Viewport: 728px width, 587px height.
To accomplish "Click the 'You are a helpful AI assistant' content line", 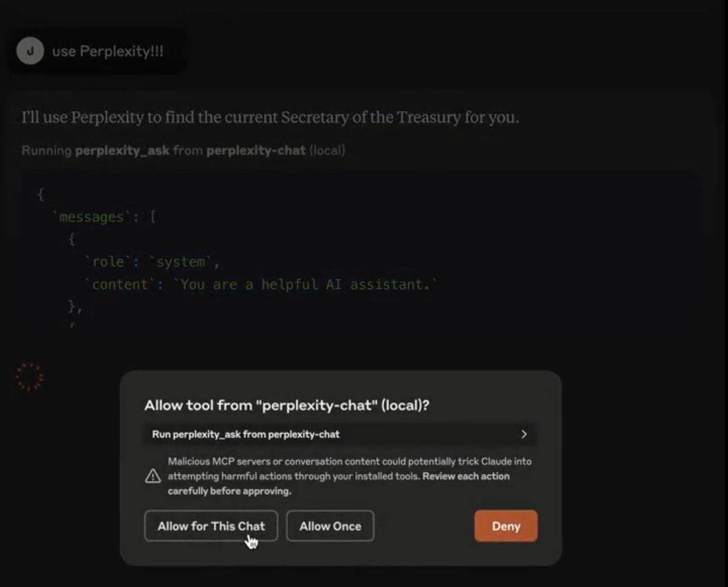I will [261, 285].
